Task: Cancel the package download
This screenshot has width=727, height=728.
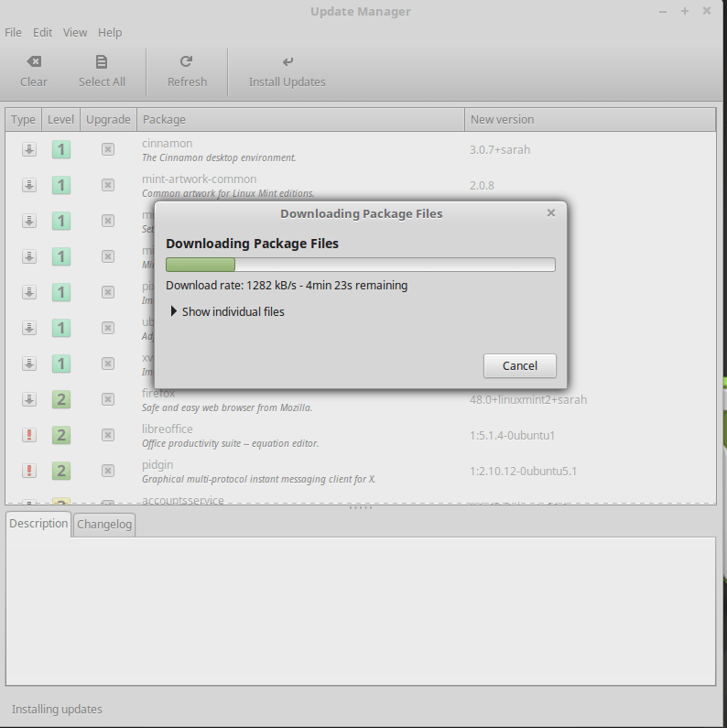Action: (519, 365)
